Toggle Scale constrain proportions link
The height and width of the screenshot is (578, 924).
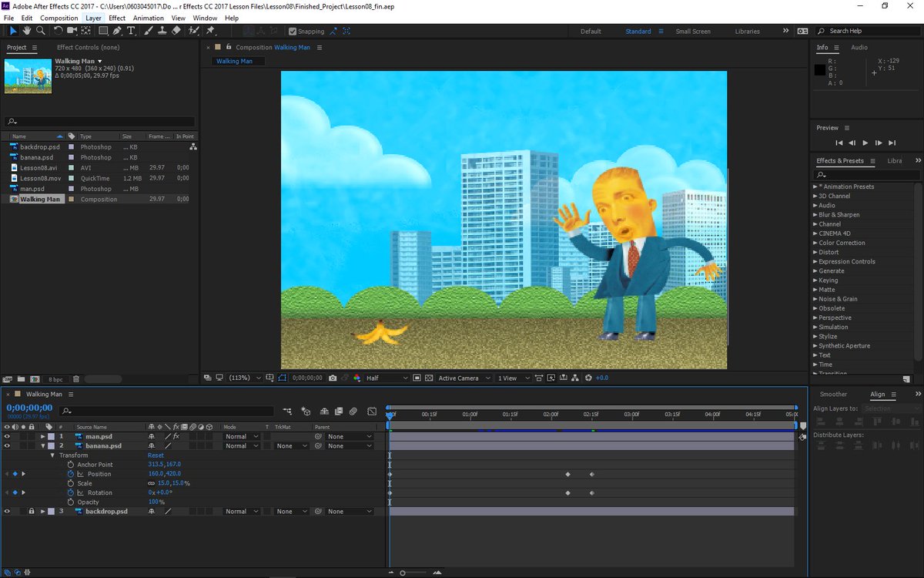coord(152,483)
